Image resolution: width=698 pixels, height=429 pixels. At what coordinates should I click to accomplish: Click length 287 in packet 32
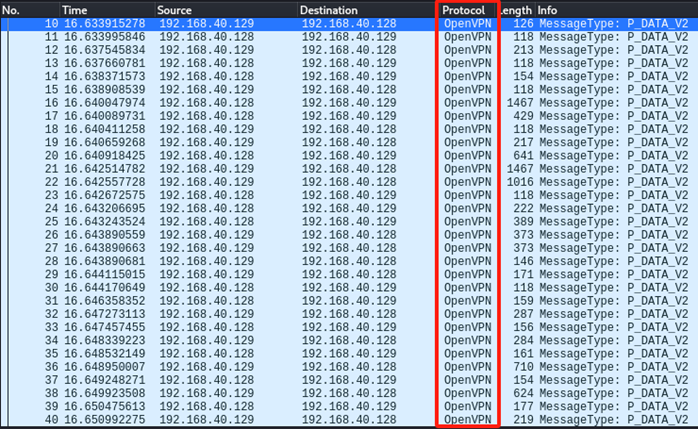click(523, 314)
